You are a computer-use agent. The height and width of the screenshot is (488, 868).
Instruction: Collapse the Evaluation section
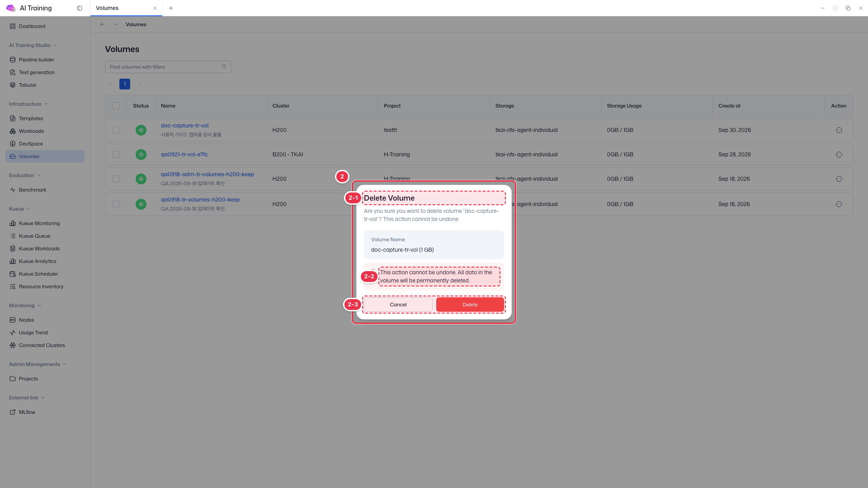click(25, 175)
